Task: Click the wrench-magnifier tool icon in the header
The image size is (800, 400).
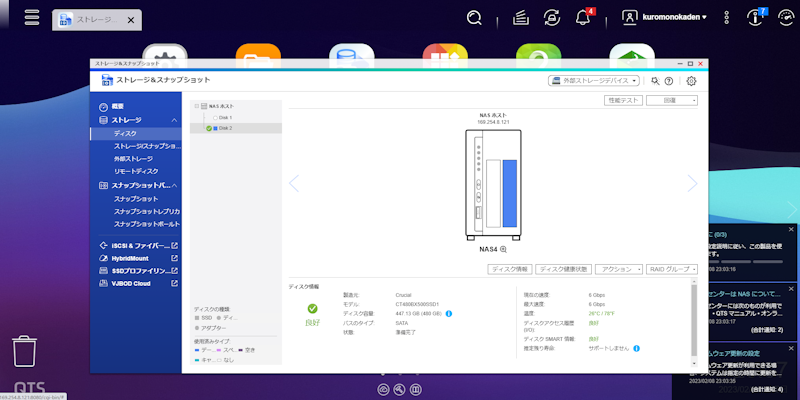Action: click(x=655, y=81)
